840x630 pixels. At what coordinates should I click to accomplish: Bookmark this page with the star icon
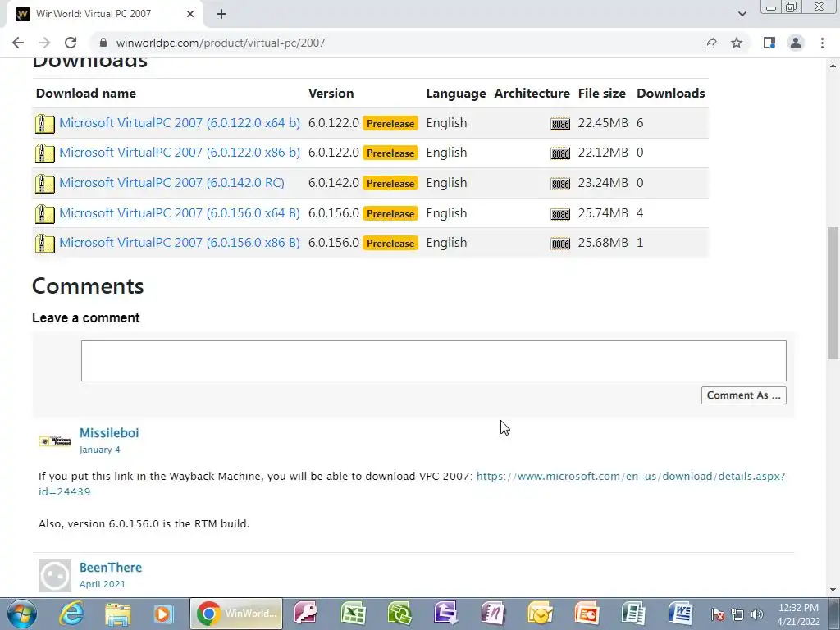[737, 43]
